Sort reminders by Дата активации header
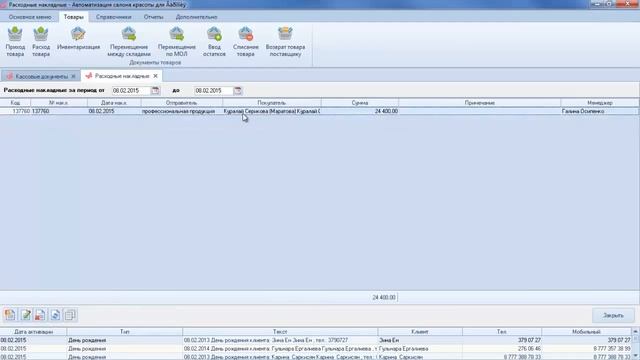 (x=33, y=332)
